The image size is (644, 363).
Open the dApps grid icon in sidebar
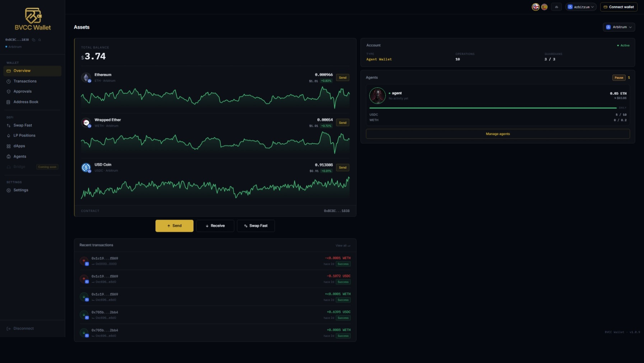(x=8, y=146)
